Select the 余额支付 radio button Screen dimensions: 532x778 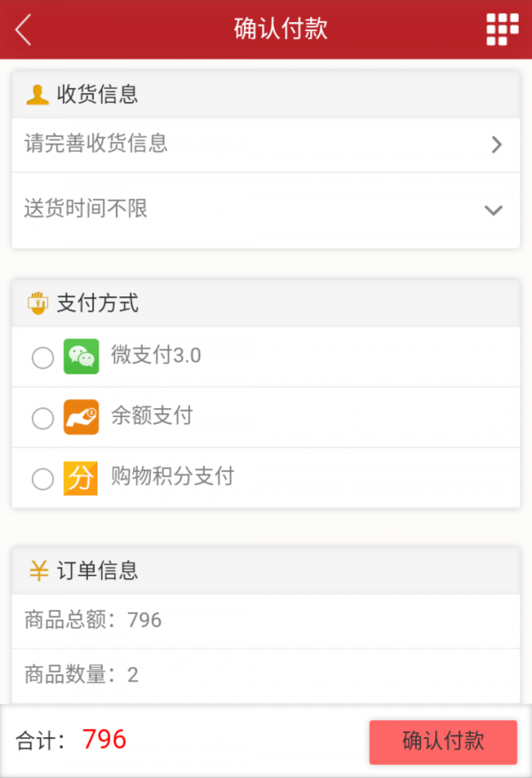click(x=43, y=418)
